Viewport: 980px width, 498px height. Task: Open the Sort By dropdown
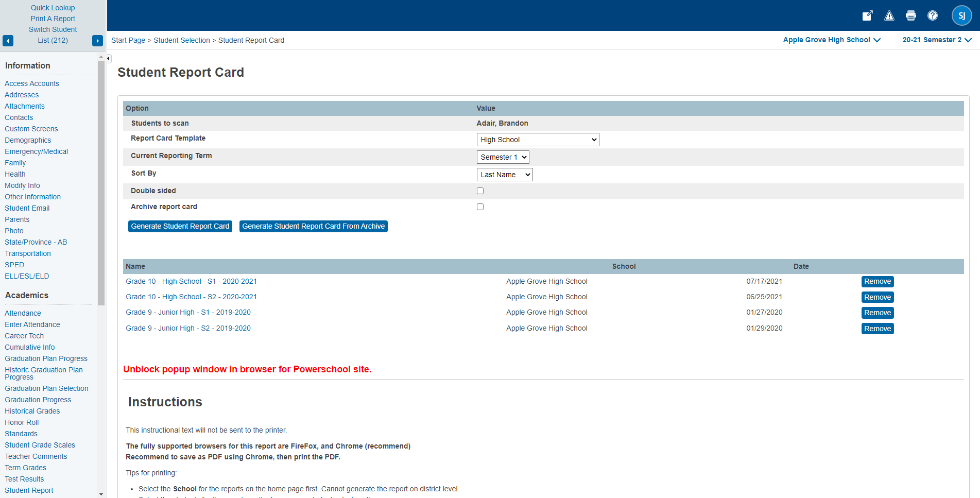pos(504,175)
